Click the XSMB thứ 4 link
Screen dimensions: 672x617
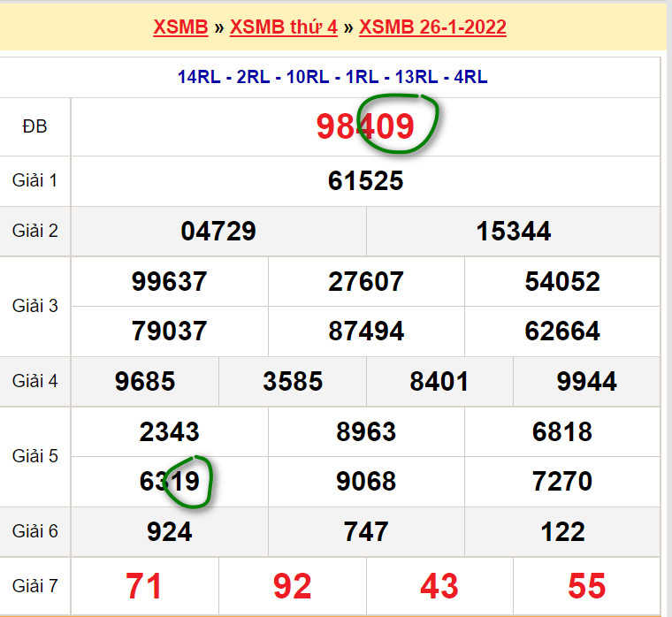283,27
